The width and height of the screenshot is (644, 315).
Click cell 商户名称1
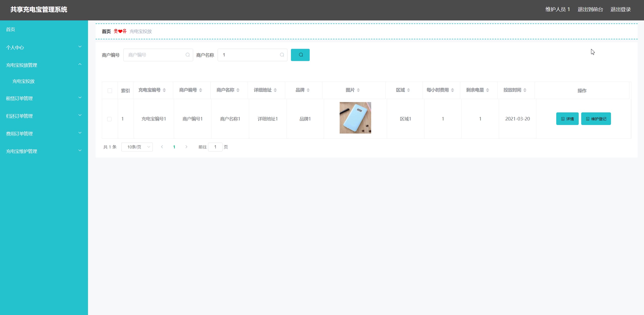[x=230, y=119]
